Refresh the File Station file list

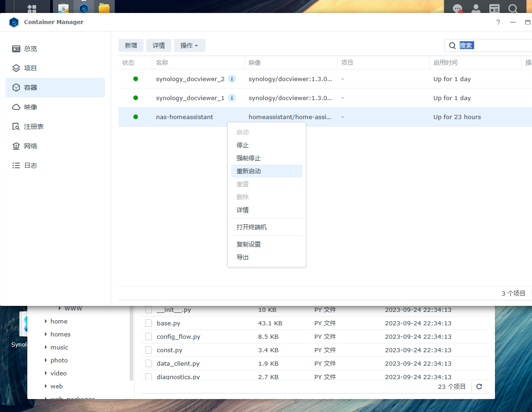tap(479, 387)
